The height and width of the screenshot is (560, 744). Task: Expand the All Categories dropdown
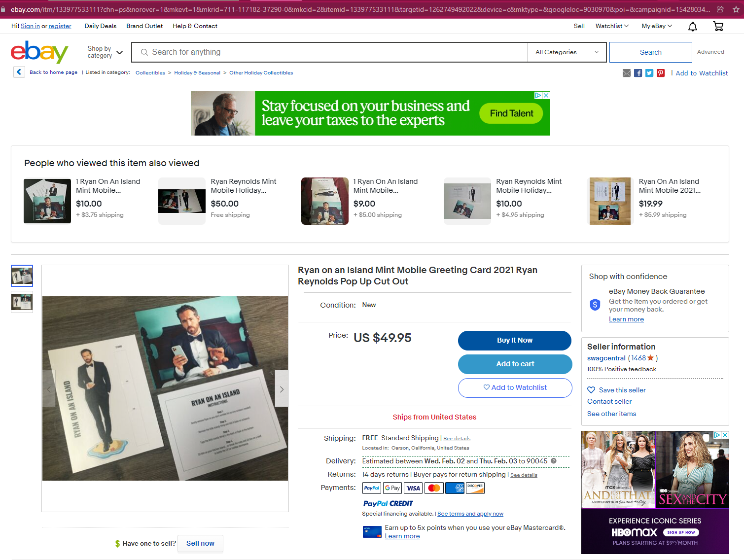567,52
